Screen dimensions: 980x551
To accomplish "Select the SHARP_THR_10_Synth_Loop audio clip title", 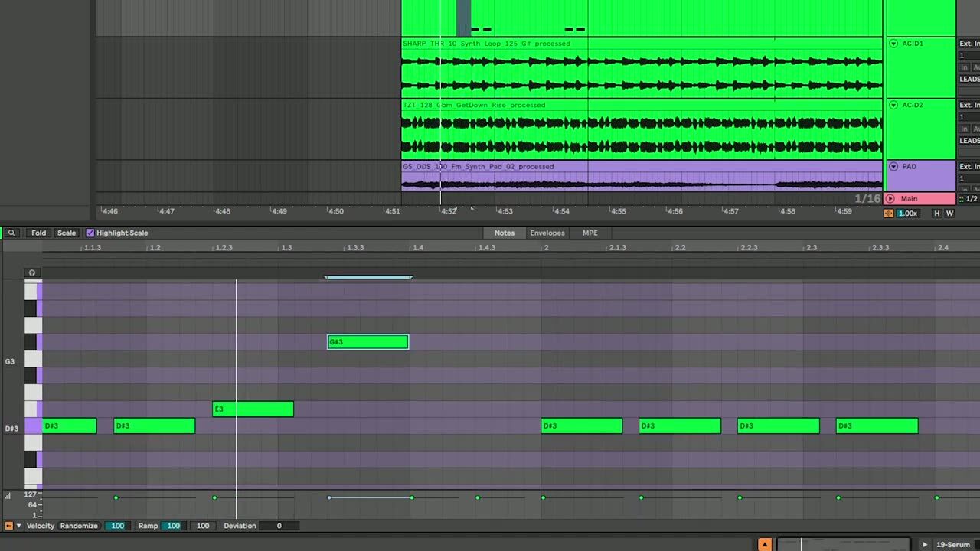I will (486, 44).
